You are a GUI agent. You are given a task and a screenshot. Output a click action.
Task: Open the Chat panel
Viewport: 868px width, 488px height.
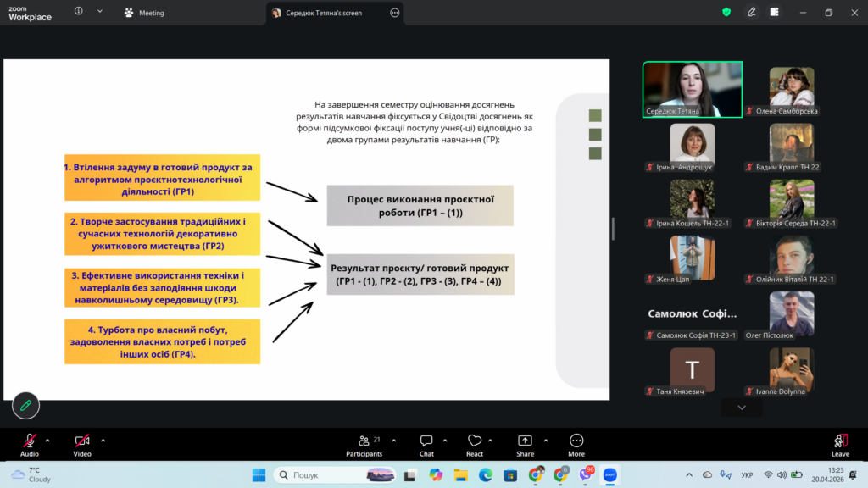pos(426,443)
